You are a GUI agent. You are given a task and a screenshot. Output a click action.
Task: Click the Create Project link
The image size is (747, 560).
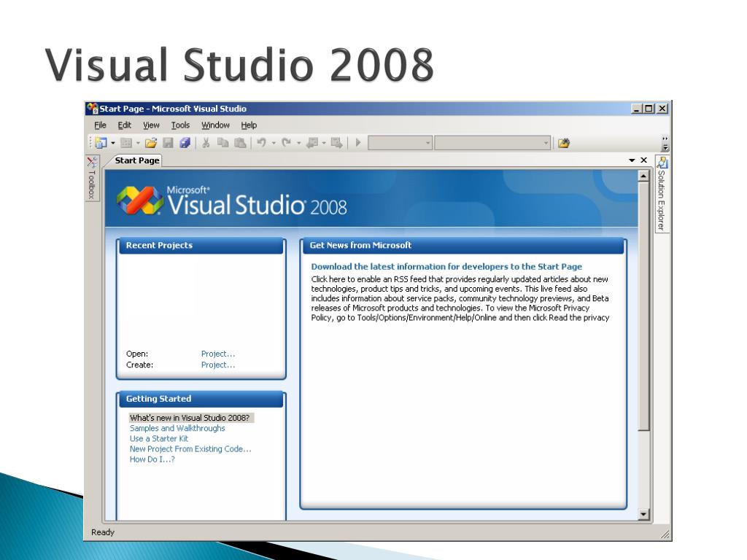click(217, 365)
